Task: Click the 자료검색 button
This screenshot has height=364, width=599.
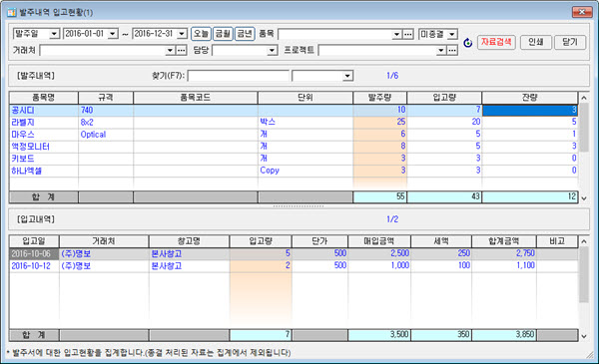Action: [496, 42]
